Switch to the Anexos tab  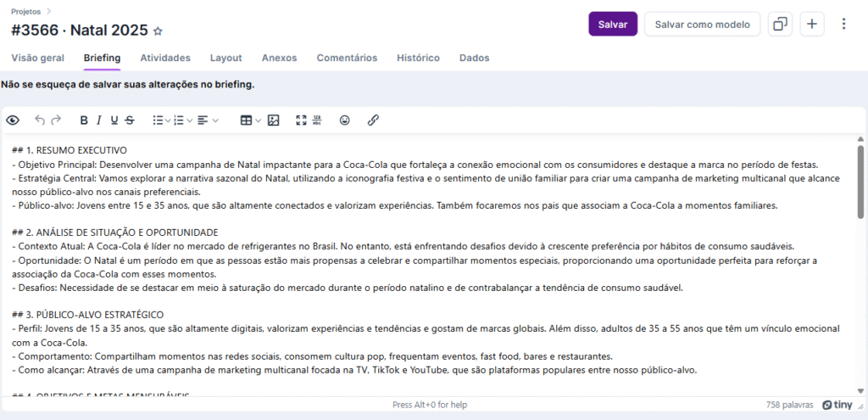point(280,58)
